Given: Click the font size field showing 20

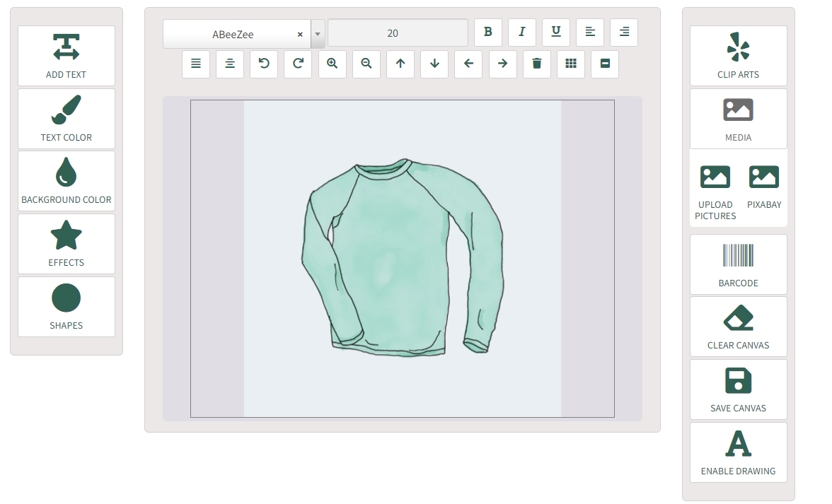Looking at the screenshot, I should [398, 33].
